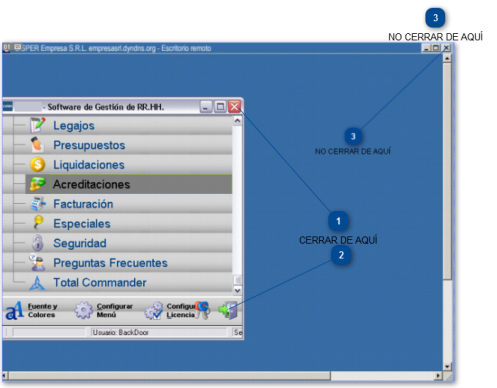Click the green arrow exit door icon

point(228,310)
